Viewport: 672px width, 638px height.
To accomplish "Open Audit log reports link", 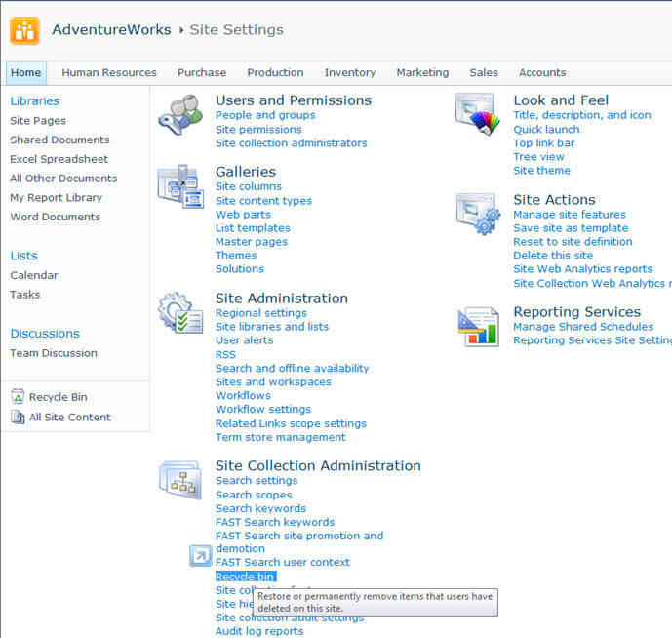I will (x=259, y=631).
